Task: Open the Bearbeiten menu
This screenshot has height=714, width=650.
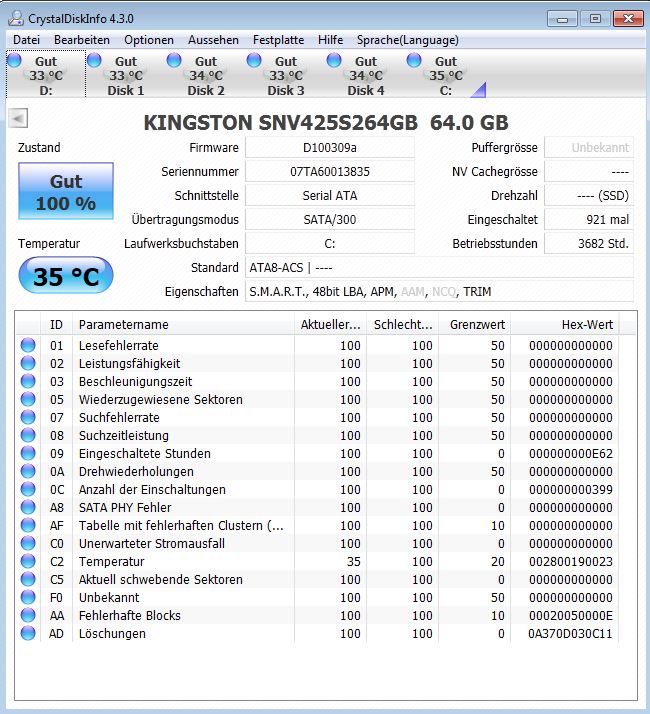Action: click(x=82, y=40)
